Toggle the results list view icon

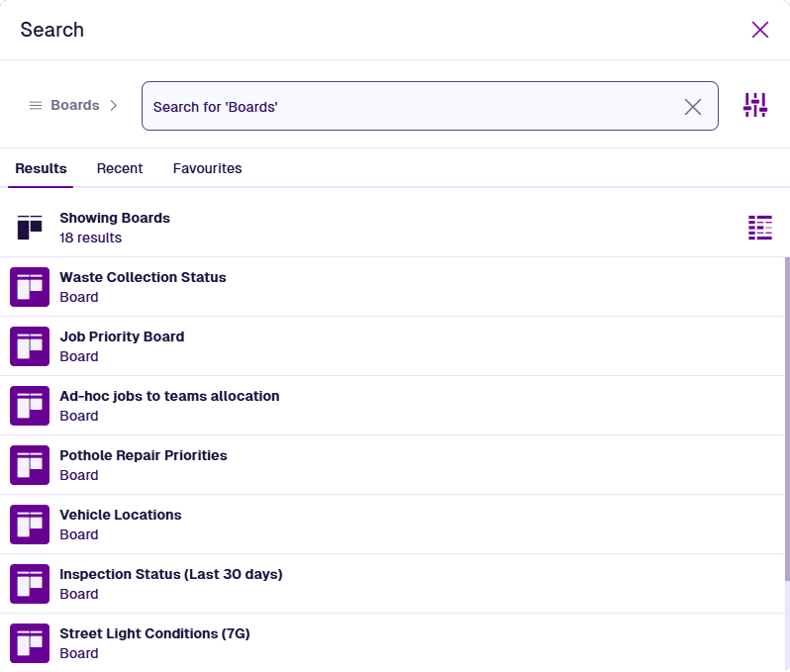759,228
